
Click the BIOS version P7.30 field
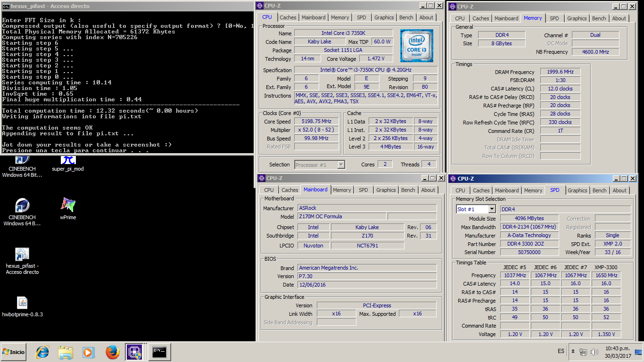pyautogui.click(x=367, y=276)
